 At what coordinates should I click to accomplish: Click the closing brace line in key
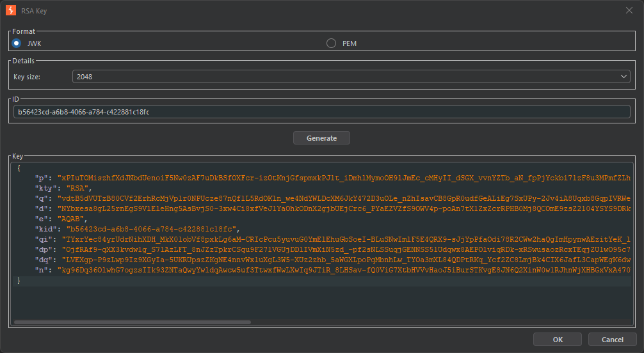[19, 280]
